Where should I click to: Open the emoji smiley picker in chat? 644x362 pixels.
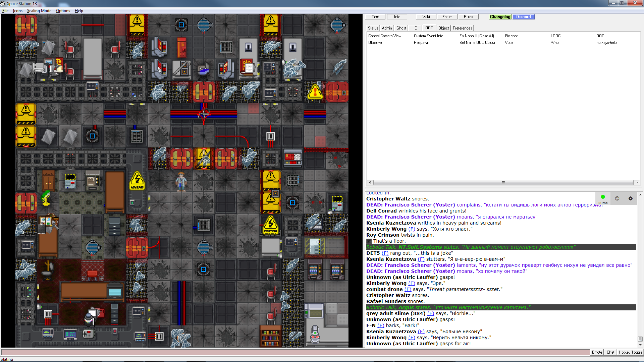coord(617,198)
